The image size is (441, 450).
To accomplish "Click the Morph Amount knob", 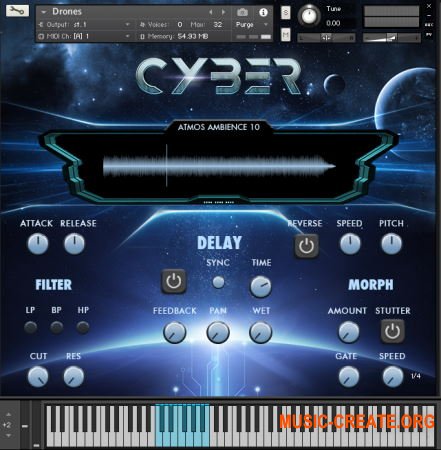I will pyautogui.click(x=349, y=332).
